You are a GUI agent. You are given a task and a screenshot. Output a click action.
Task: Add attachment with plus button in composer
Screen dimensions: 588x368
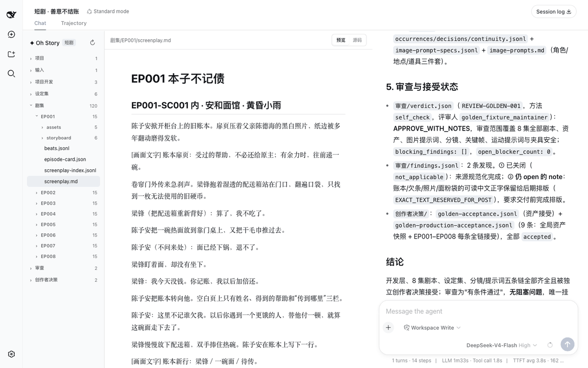click(389, 327)
